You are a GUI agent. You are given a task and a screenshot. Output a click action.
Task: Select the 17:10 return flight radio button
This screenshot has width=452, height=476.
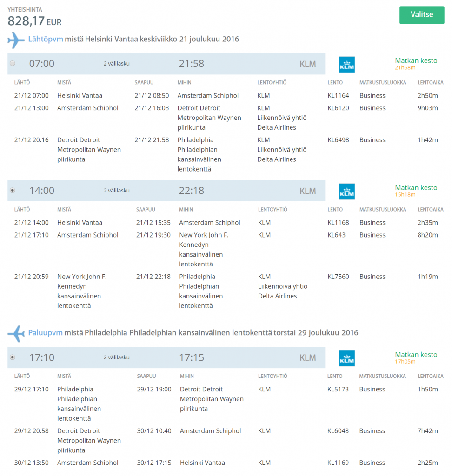tap(13, 357)
